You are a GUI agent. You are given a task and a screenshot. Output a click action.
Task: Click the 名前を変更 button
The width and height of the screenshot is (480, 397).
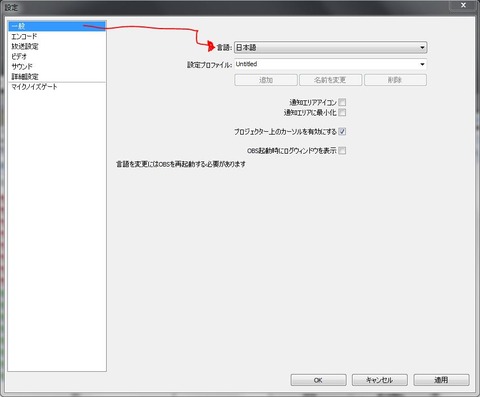[330, 80]
